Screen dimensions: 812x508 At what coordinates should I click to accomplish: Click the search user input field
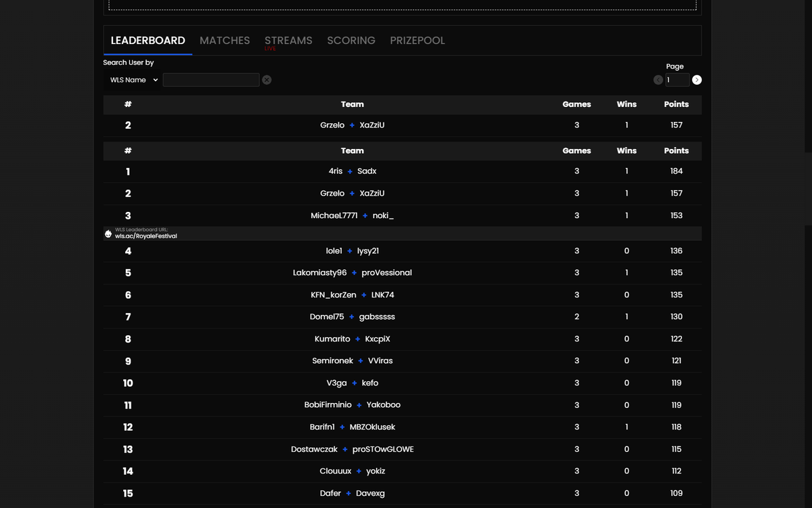[211, 80]
